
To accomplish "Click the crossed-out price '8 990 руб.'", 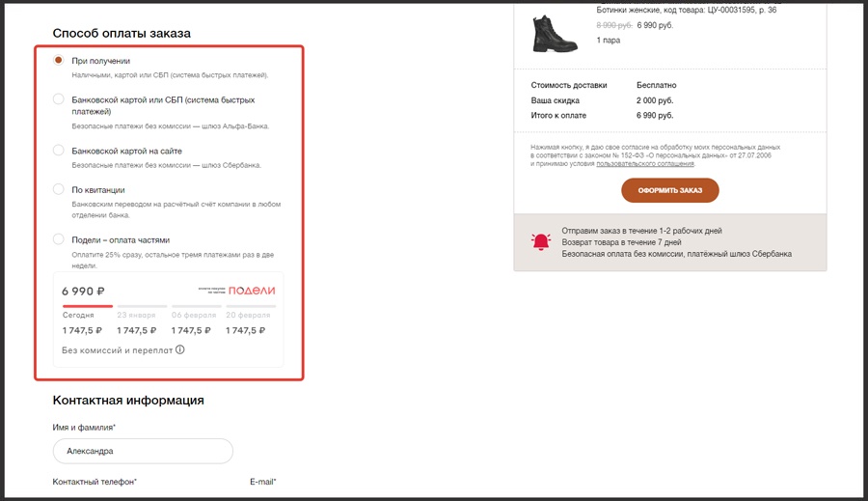I will click(x=615, y=25).
